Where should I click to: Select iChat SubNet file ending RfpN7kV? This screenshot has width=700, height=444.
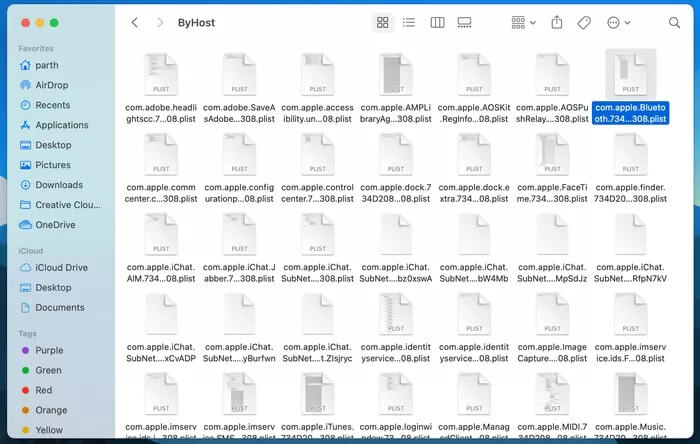pos(630,234)
